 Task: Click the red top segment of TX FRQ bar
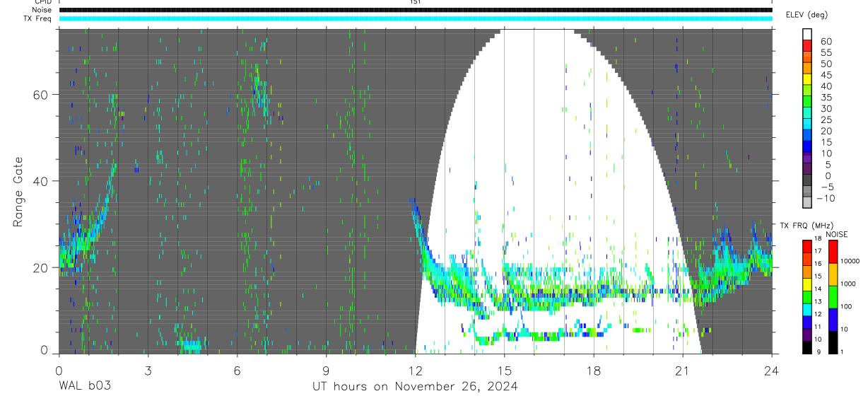(807, 246)
